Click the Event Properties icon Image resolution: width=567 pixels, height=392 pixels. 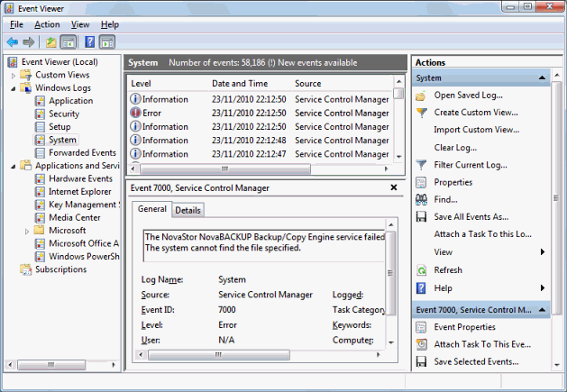click(421, 327)
